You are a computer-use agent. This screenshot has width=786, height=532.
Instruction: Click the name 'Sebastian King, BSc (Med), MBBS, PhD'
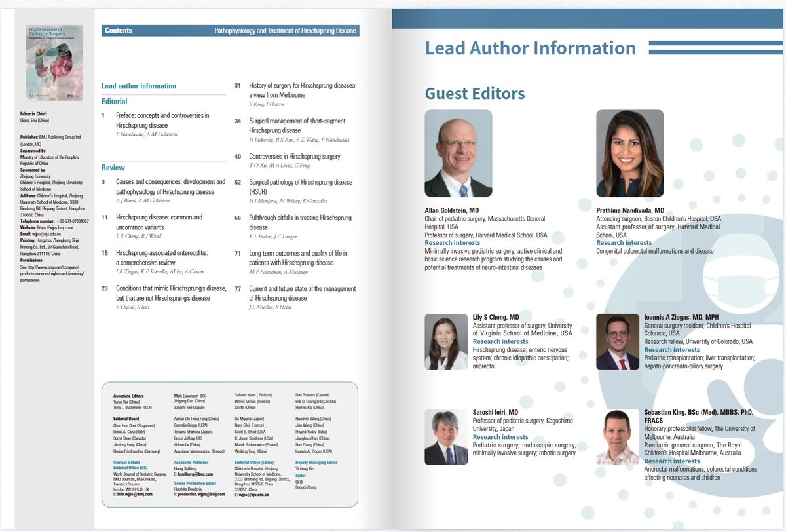699,412
